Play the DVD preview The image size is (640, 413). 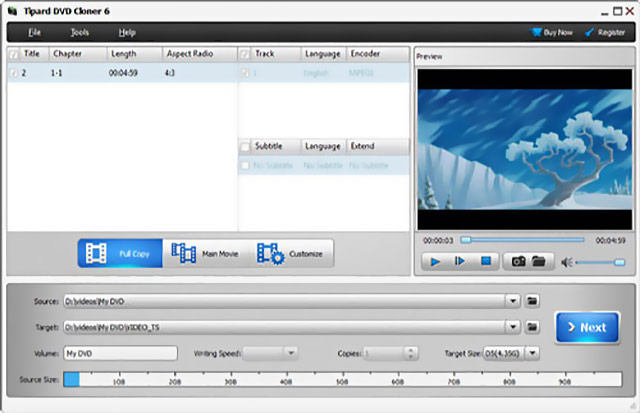click(x=436, y=261)
